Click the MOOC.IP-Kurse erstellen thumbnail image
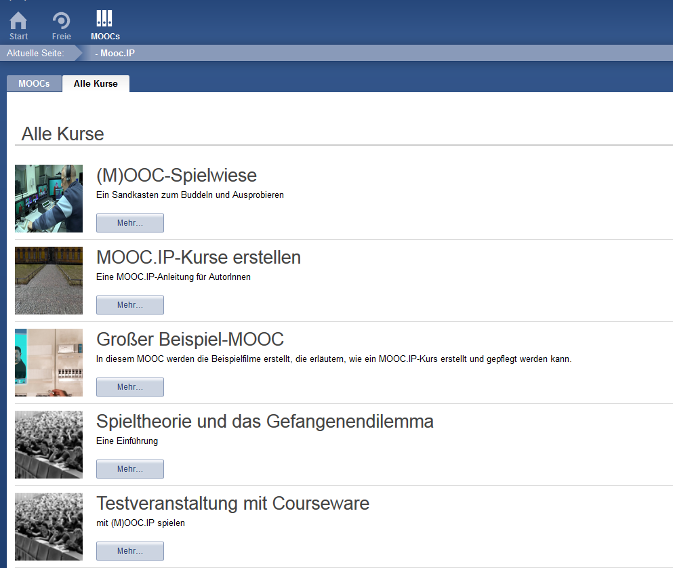 pyautogui.click(x=49, y=280)
